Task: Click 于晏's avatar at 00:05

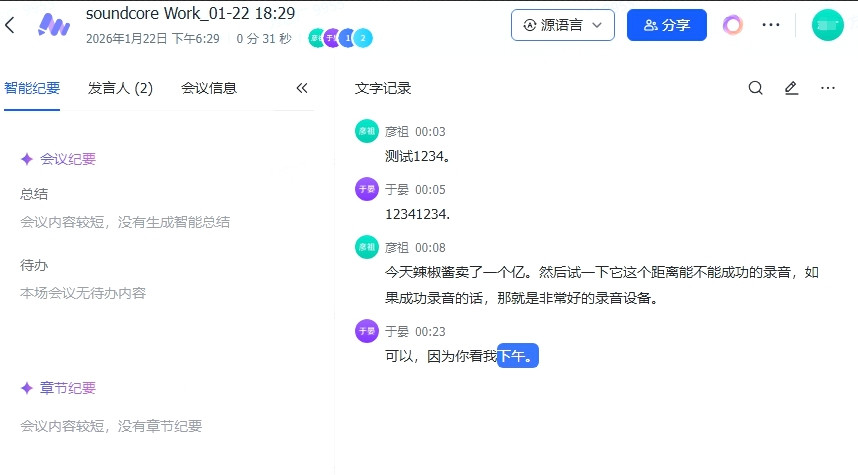Action: (367, 189)
